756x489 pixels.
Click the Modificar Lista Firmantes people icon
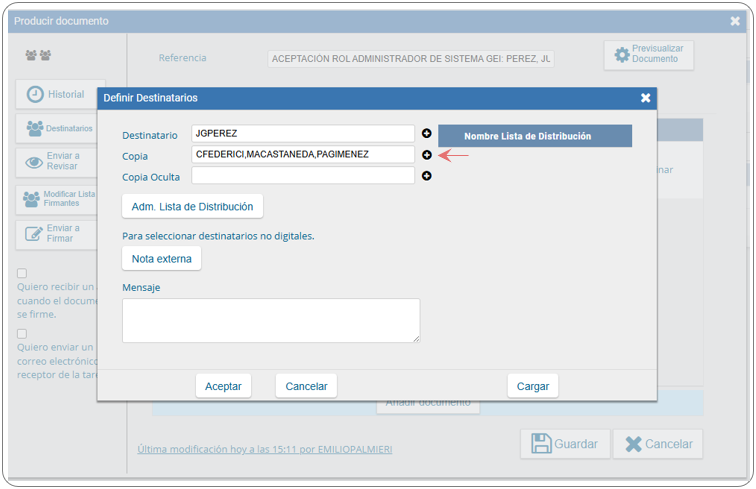click(31, 199)
